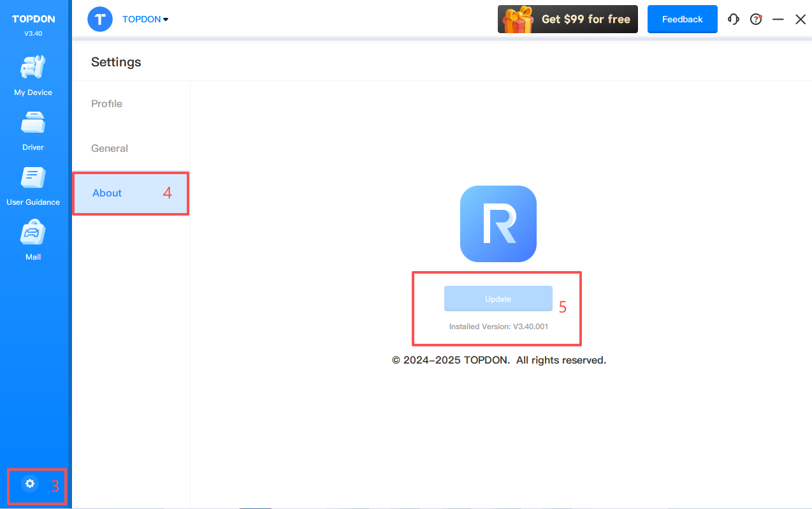The image size is (812, 509).
Task: Click the TOPDON logo in sidebar
Action: (33, 19)
